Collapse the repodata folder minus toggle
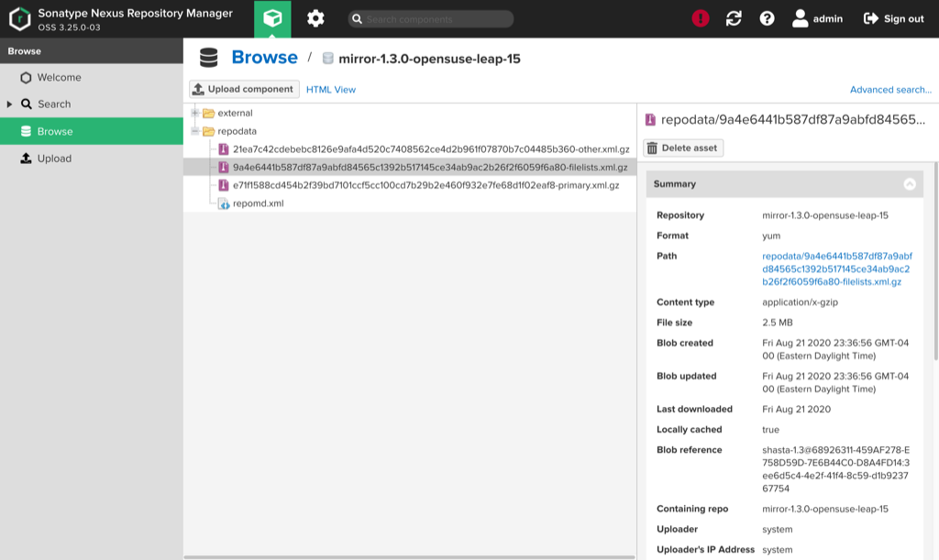Image resolution: width=939 pixels, height=560 pixels. (195, 130)
